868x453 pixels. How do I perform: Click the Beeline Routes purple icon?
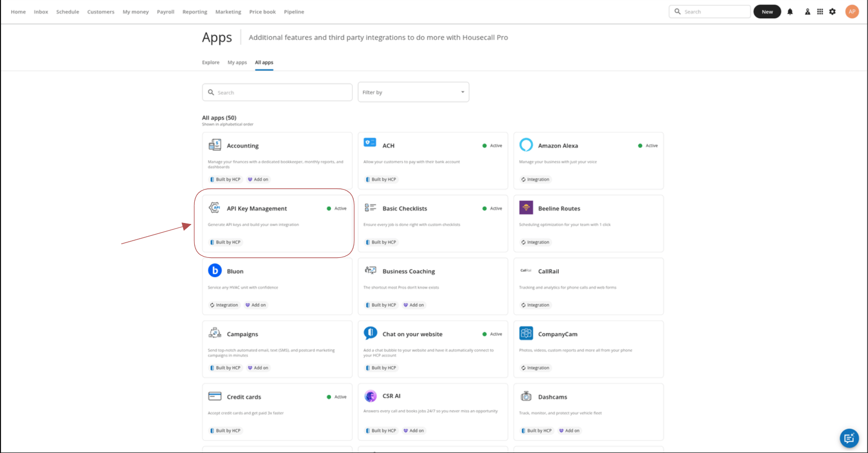526,207
